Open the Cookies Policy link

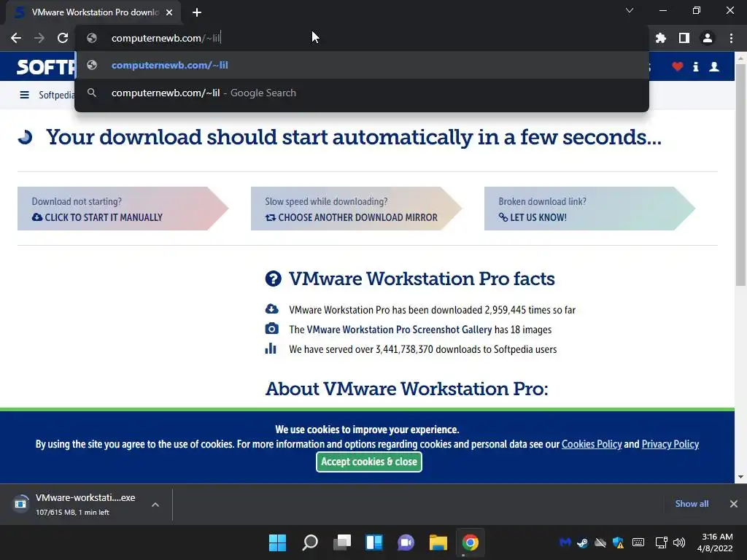(592, 444)
